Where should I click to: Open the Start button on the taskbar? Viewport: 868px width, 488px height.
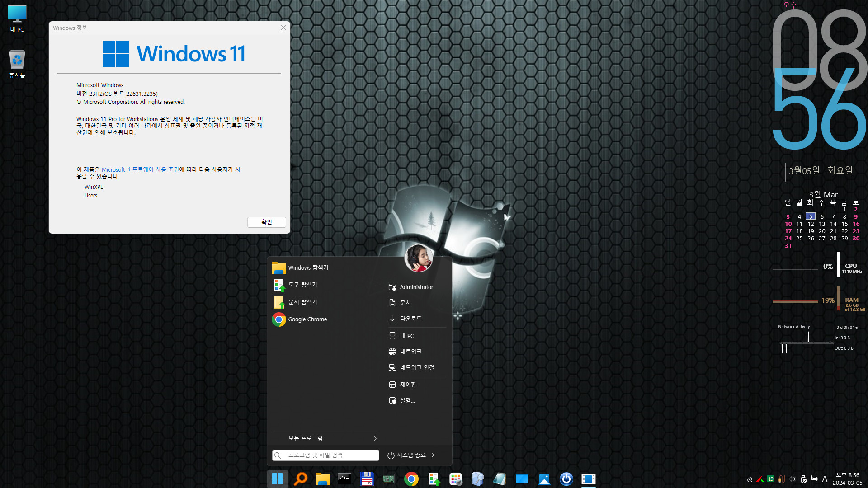[277, 479]
